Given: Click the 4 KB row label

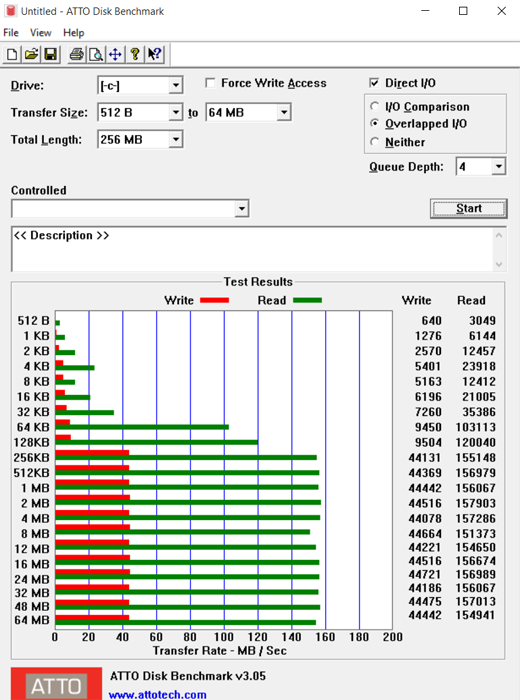Looking at the screenshot, I should click(x=36, y=366).
